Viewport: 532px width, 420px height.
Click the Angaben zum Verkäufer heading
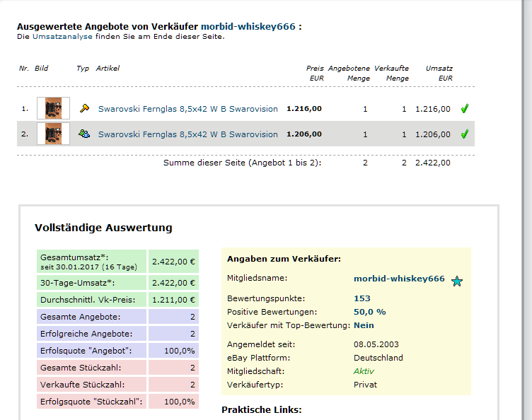pyautogui.click(x=284, y=259)
